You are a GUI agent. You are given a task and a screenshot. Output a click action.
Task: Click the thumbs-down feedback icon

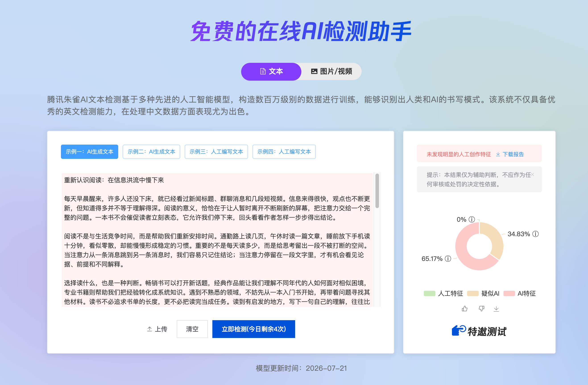click(x=481, y=309)
